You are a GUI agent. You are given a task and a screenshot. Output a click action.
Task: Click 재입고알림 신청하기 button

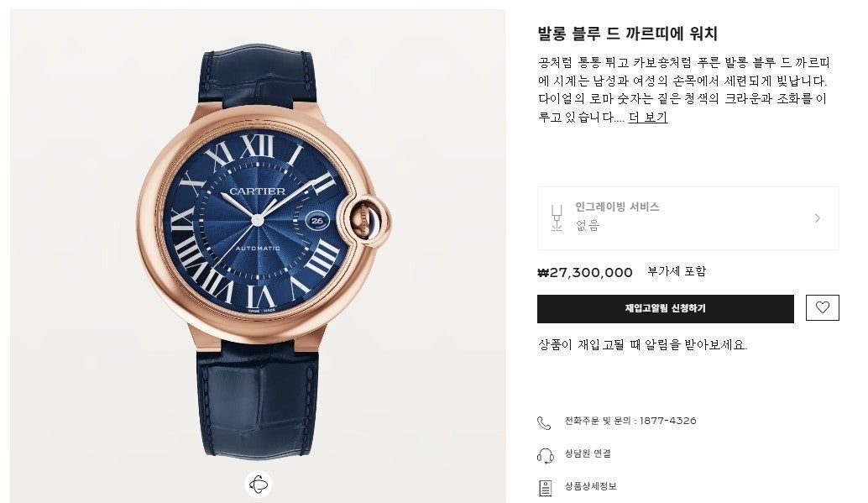[x=666, y=308]
